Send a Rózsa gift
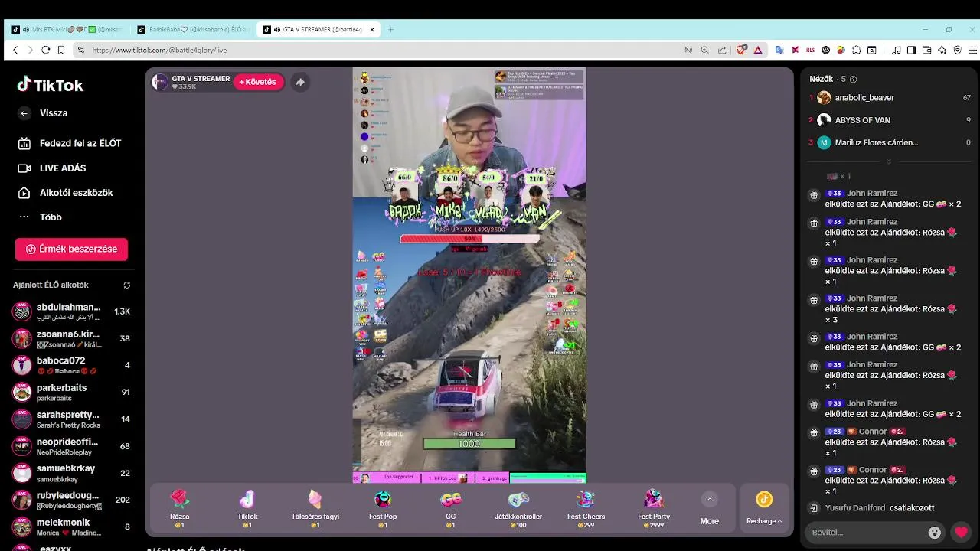This screenshot has height=551, width=980. pyautogui.click(x=180, y=509)
